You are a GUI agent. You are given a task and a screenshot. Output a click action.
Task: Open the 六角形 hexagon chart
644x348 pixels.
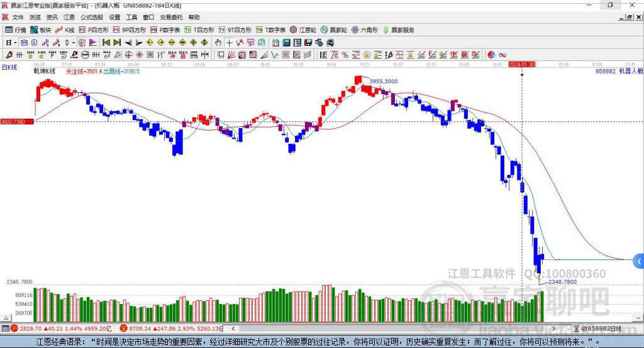(365, 30)
